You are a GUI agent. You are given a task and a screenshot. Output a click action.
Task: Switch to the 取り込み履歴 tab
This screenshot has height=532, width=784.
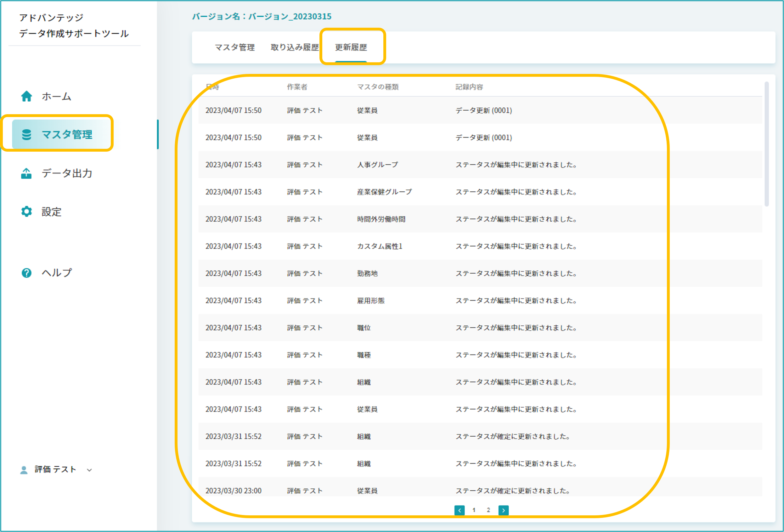295,48
